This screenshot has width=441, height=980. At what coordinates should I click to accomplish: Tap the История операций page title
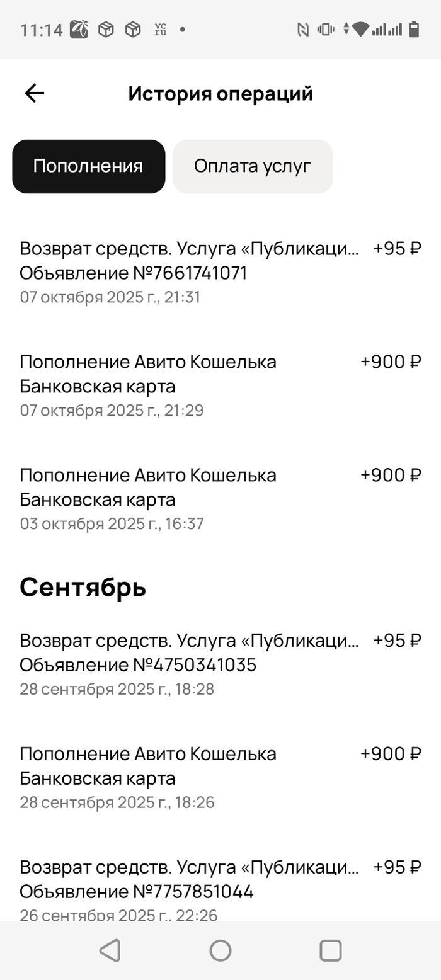220,94
